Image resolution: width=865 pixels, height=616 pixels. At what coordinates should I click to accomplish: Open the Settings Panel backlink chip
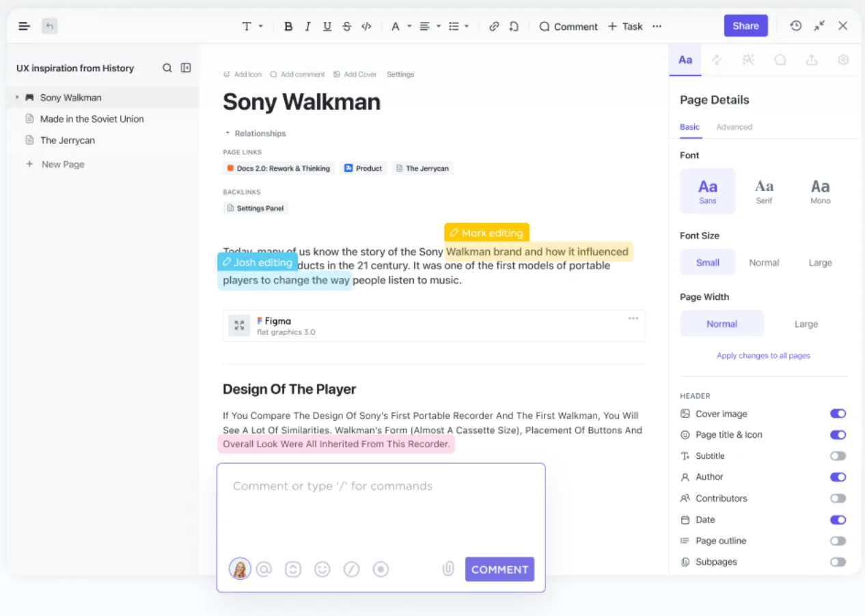256,208
